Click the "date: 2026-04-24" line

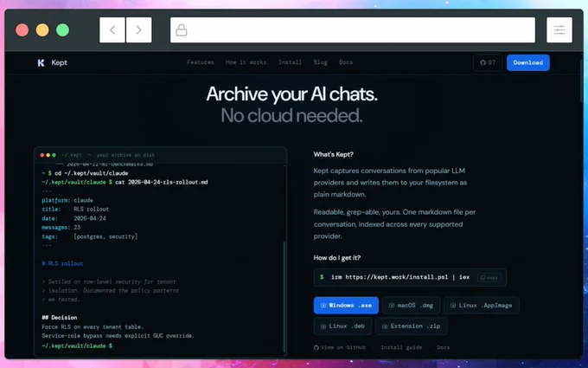pos(73,218)
